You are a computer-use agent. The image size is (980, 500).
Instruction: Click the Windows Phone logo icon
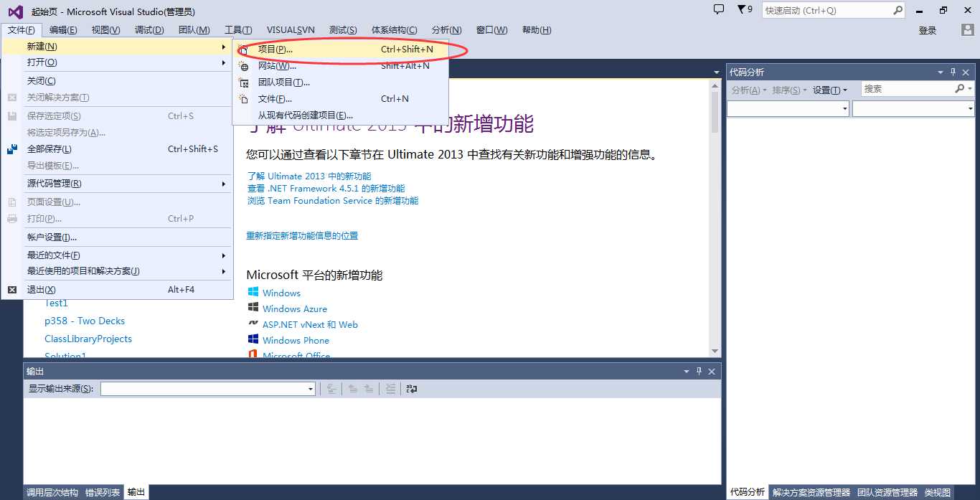253,339
